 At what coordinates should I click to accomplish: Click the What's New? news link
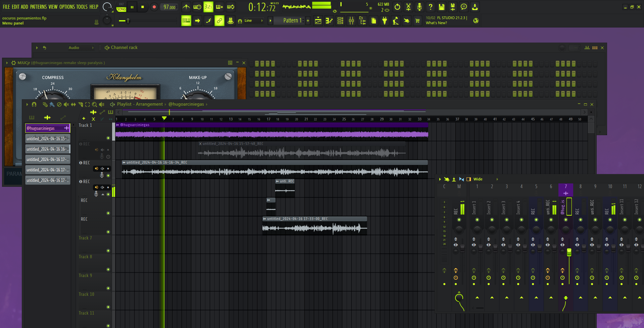click(436, 23)
